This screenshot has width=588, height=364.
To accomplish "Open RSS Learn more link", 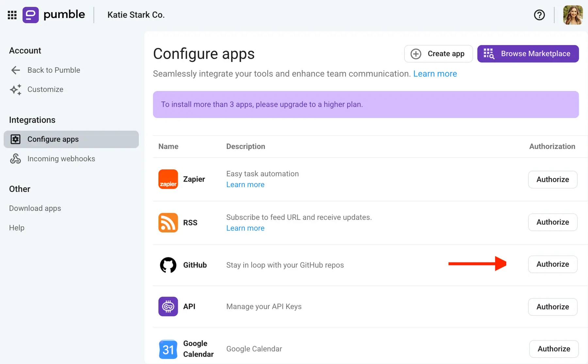I will [245, 228].
